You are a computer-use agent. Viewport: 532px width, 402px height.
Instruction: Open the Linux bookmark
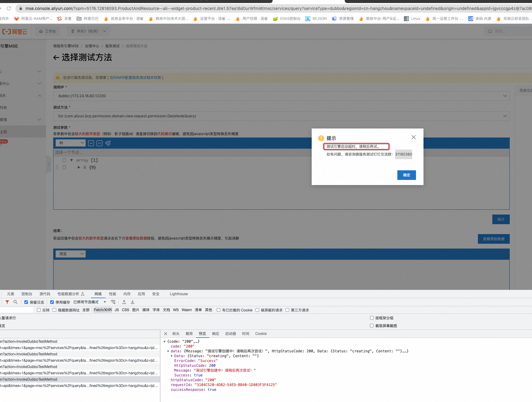(412, 19)
